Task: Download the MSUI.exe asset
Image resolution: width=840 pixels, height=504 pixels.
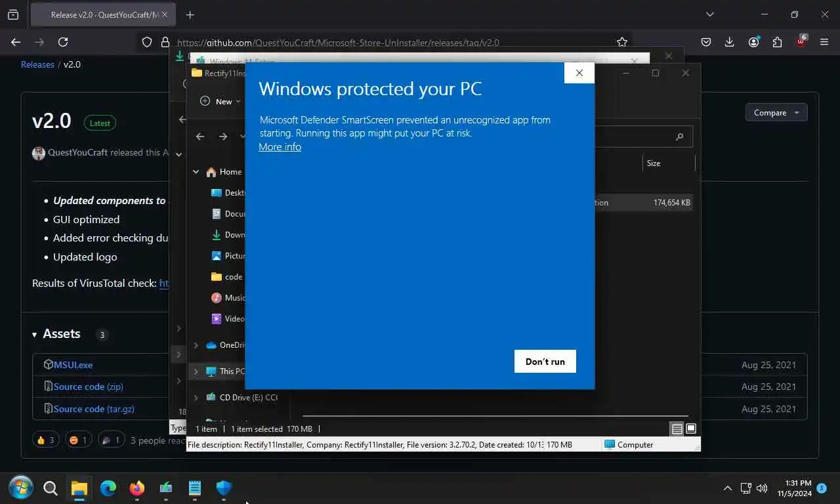Action: pyautogui.click(x=73, y=365)
